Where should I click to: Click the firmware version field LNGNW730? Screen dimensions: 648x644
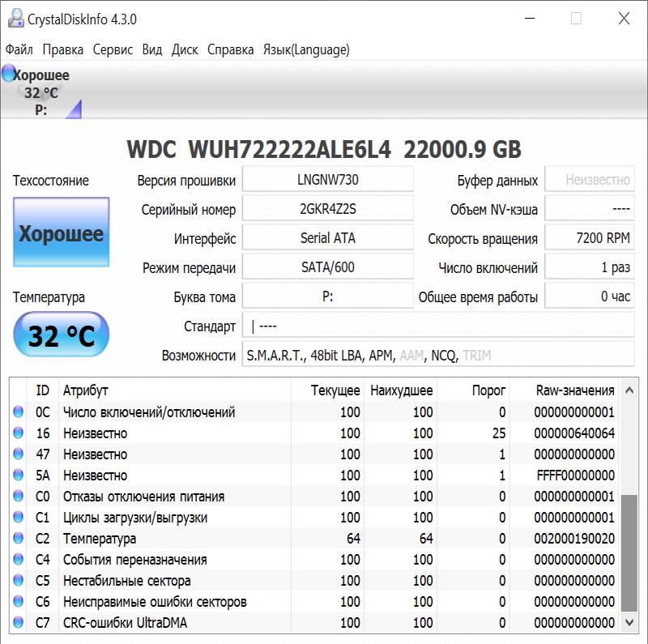coord(327,180)
